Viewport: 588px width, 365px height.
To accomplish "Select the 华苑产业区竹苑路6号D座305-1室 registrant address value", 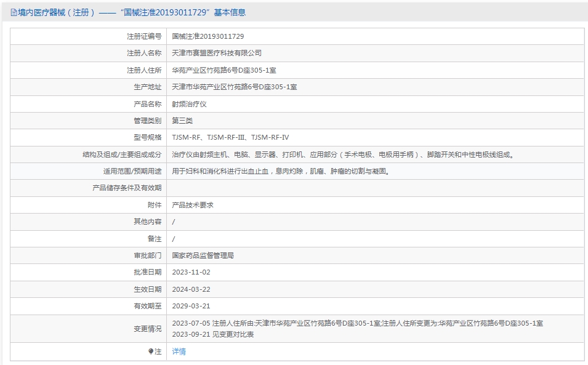I will (x=224, y=70).
